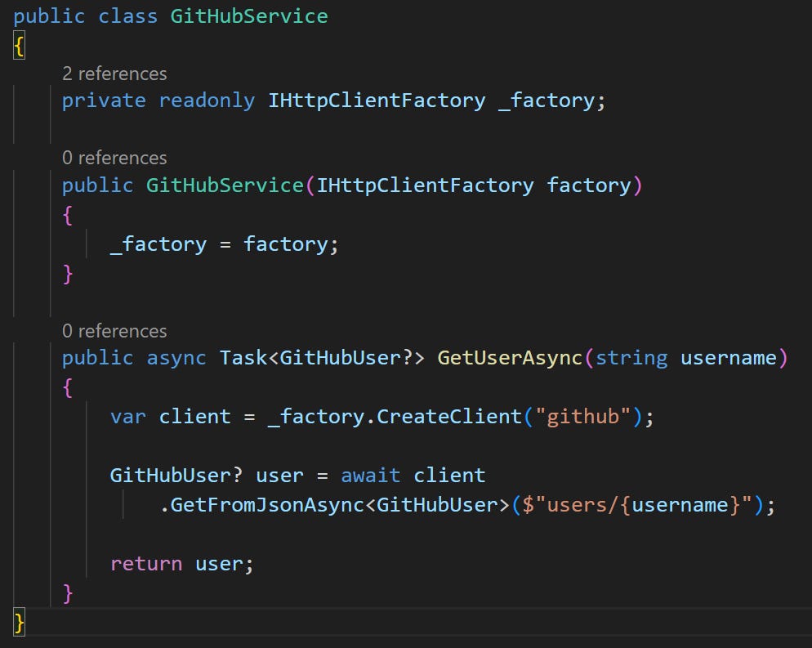812x648 pixels.
Task: Click the closing brace at the bottom
Action: (x=18, y=622)
